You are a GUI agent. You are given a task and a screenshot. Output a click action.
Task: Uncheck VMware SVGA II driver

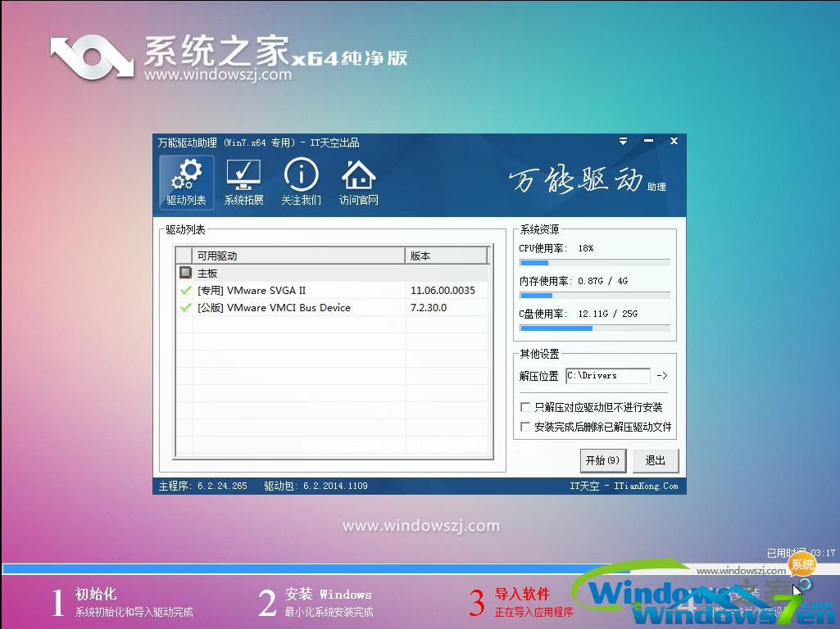tap(185, 290)
